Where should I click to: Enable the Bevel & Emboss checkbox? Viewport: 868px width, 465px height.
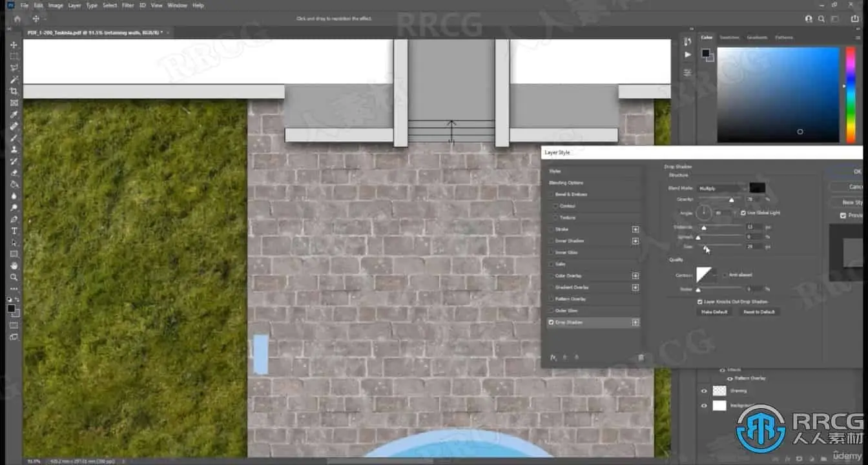pyautogui.click(x=551, y=194)
